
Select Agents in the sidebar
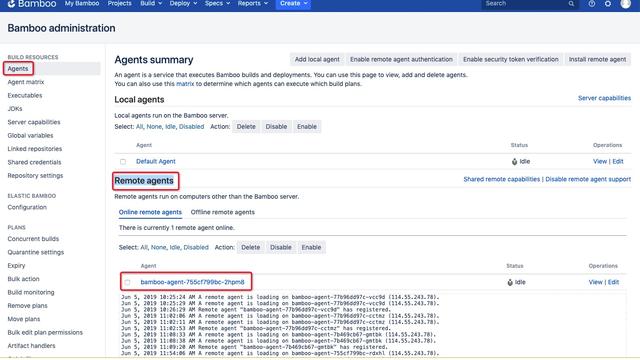pyautogui.click(x=18, y=69)
